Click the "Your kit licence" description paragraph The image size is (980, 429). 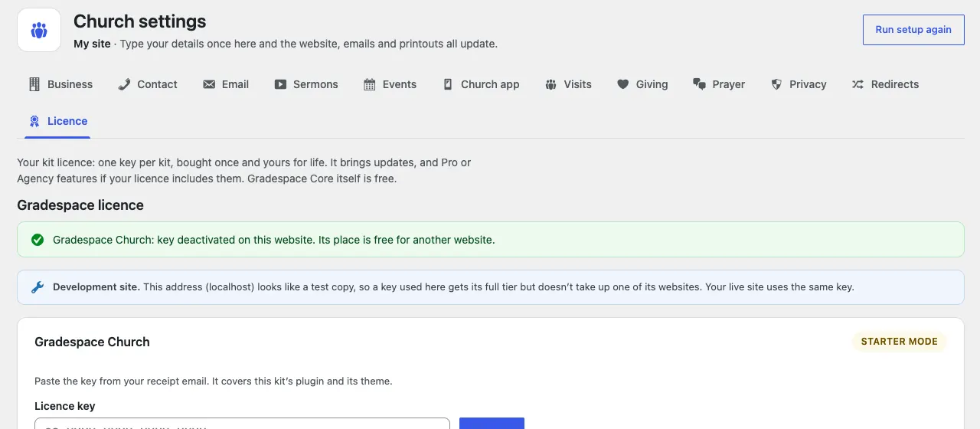click(244, 171)
